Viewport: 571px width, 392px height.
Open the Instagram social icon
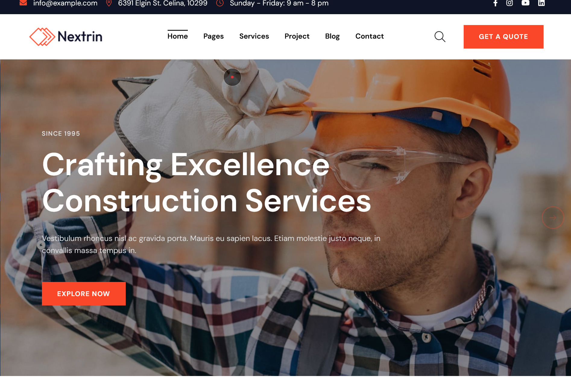coord(509,3)
